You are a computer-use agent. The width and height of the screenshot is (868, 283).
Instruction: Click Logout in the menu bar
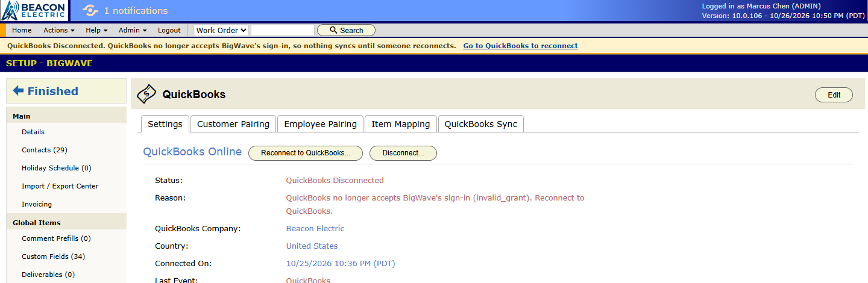pyautogui.click(x=169, y=30)
